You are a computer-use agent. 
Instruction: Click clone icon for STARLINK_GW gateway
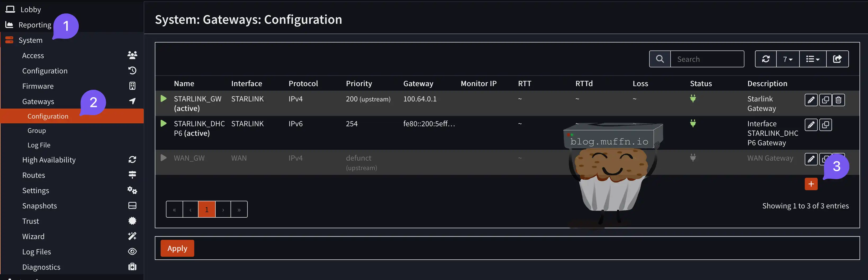click(x=825, y=100)
